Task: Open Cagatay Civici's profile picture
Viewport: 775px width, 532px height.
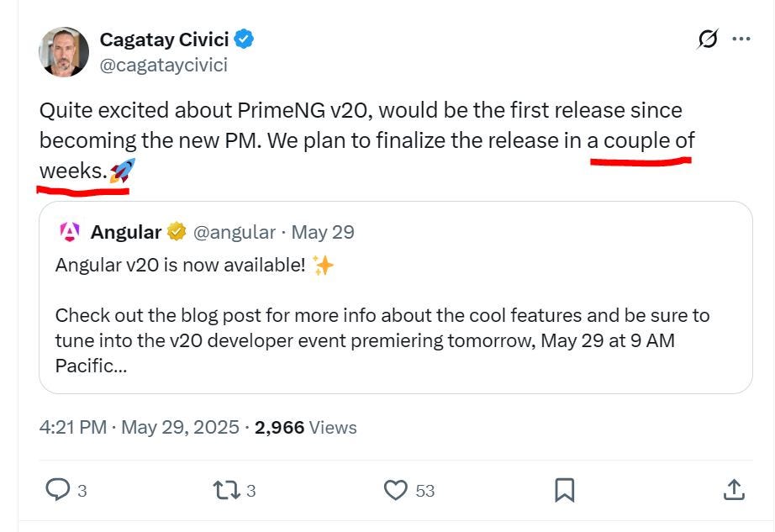Action: [x=64, y=52]
